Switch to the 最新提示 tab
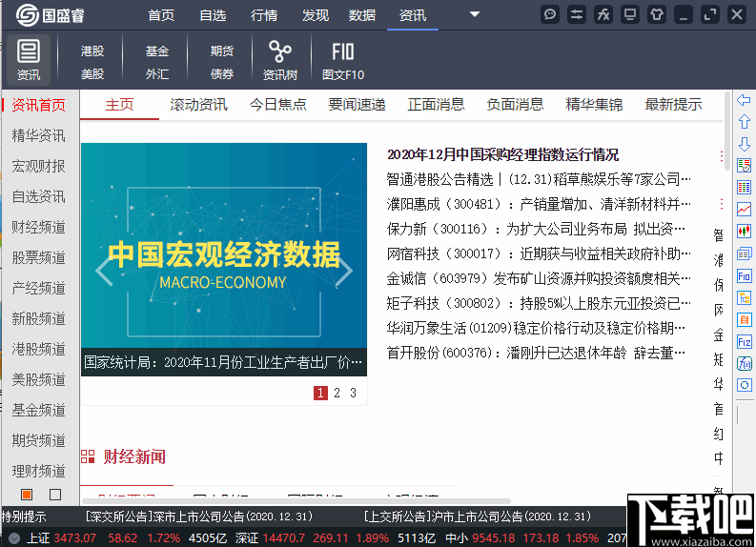The width and height of the screenshot is (756, 547). pyautogui.click(x=674, y=105)
